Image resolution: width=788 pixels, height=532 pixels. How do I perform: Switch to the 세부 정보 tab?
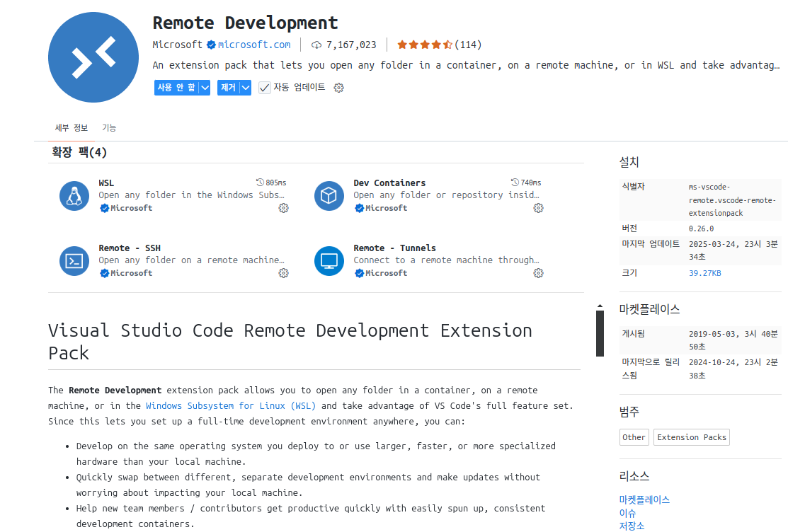pyautogui.click(x=72, y=127)
